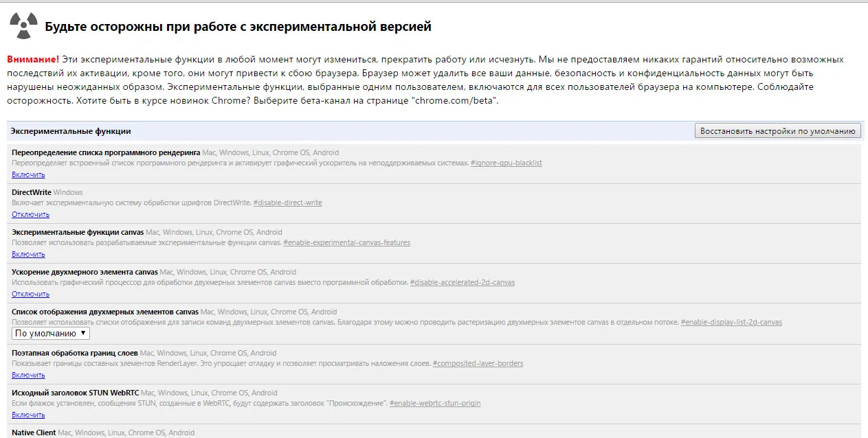Open the По умолчанию dropdown for canvas display list
Viewport: 868px width, 438px height.
tap(51, 334)
